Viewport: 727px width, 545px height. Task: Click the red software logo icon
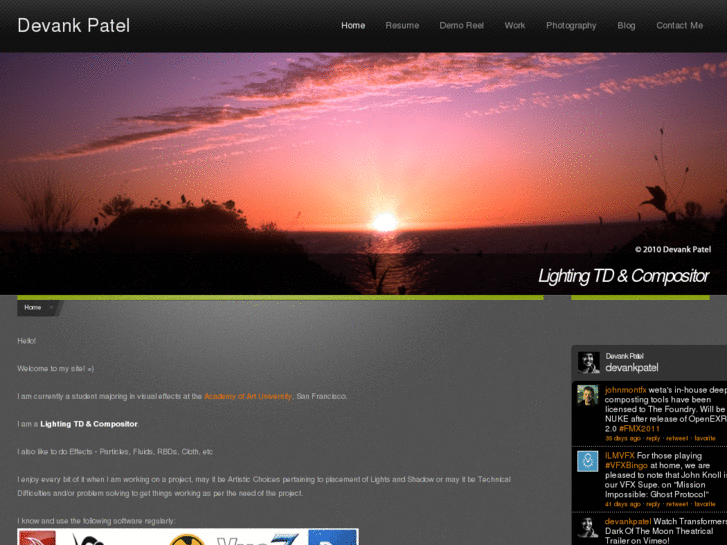tap(37, 537)
